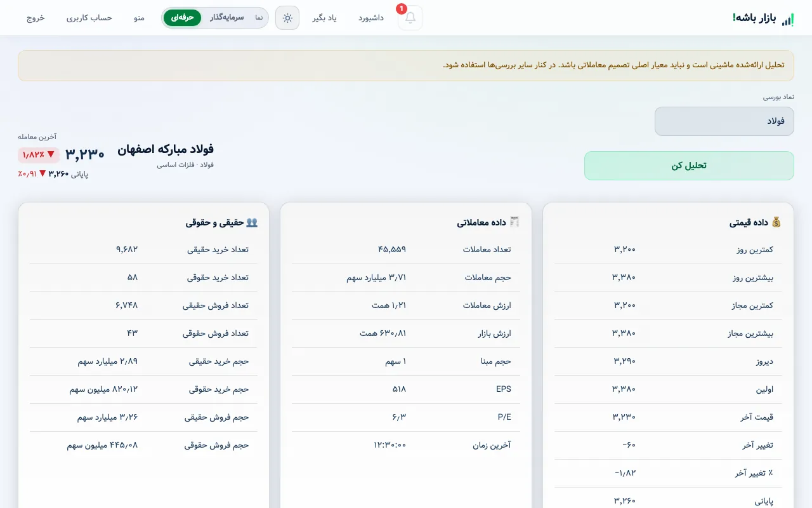Click the حجم معاملات value ۳٫۷۱ میلیارد سهم
The image size is (812, 508).
pos(377,277)
